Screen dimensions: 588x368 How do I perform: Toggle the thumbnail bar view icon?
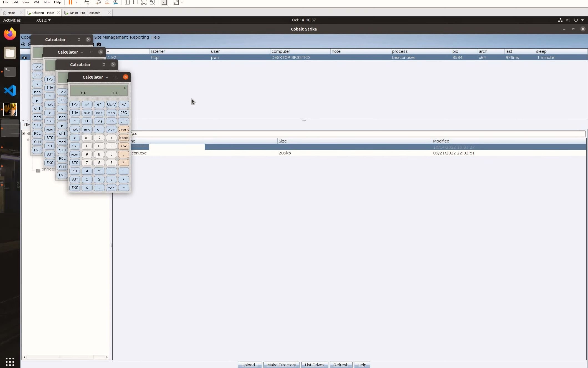(136, 2)
